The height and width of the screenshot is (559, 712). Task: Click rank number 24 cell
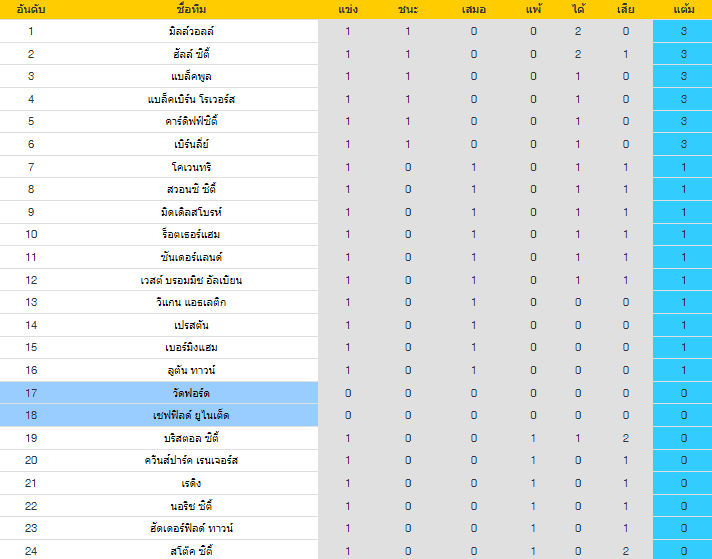31,551
